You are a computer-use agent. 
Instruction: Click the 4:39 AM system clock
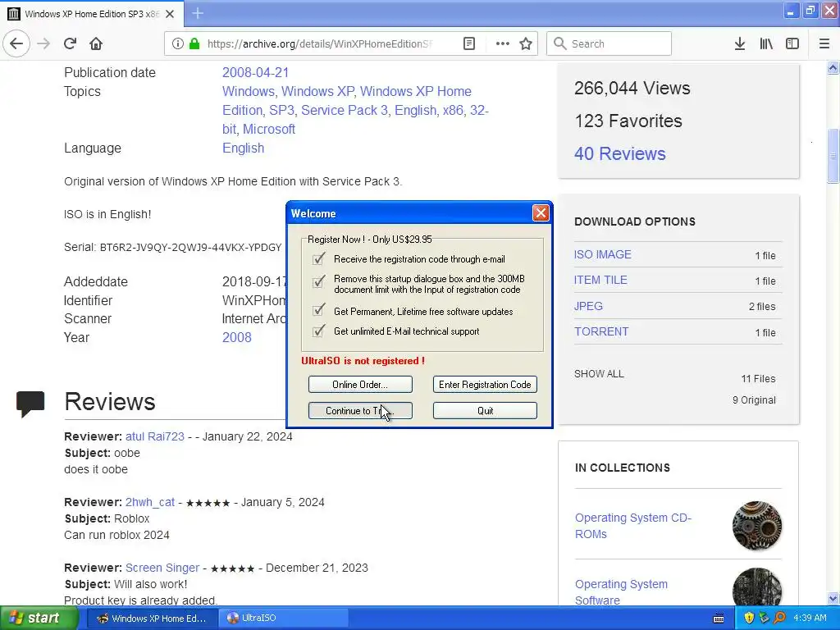pos(810,618)
